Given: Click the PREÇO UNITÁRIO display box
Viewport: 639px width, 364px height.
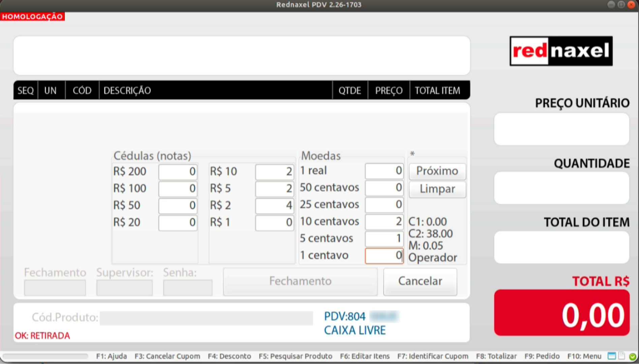Looking at the screenshot, I should coord(562,129).
